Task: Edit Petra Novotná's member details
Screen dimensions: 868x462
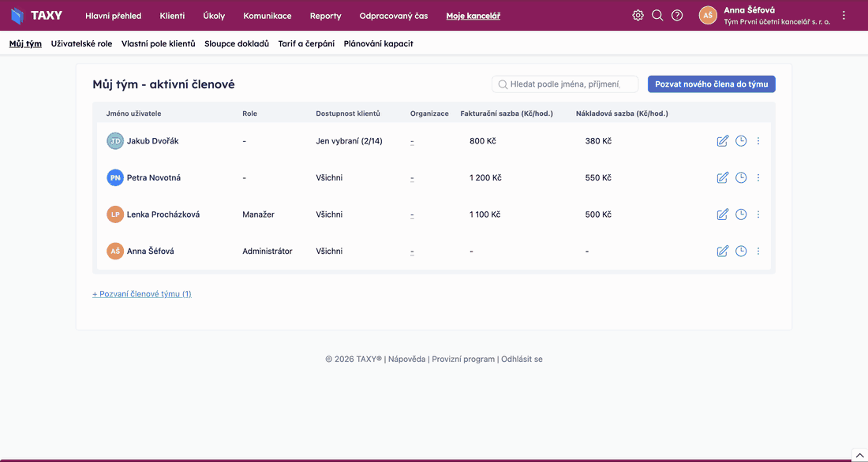Action: 722,177
